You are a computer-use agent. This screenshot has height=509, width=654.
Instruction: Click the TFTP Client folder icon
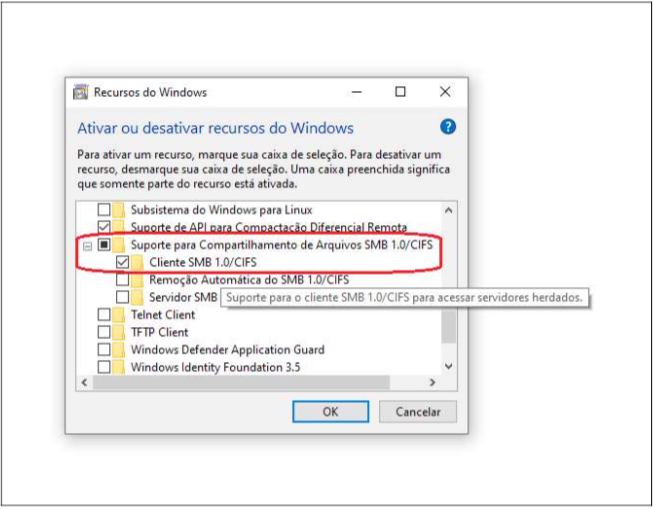(x=119, y=332)
